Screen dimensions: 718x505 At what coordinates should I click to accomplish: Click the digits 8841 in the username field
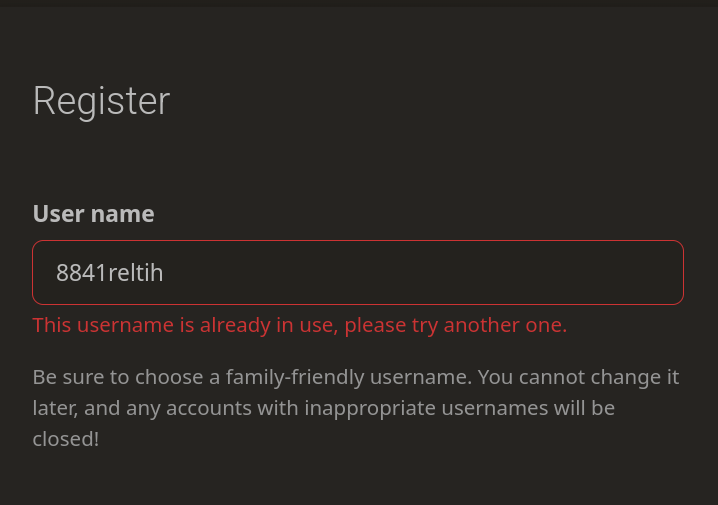82,273
